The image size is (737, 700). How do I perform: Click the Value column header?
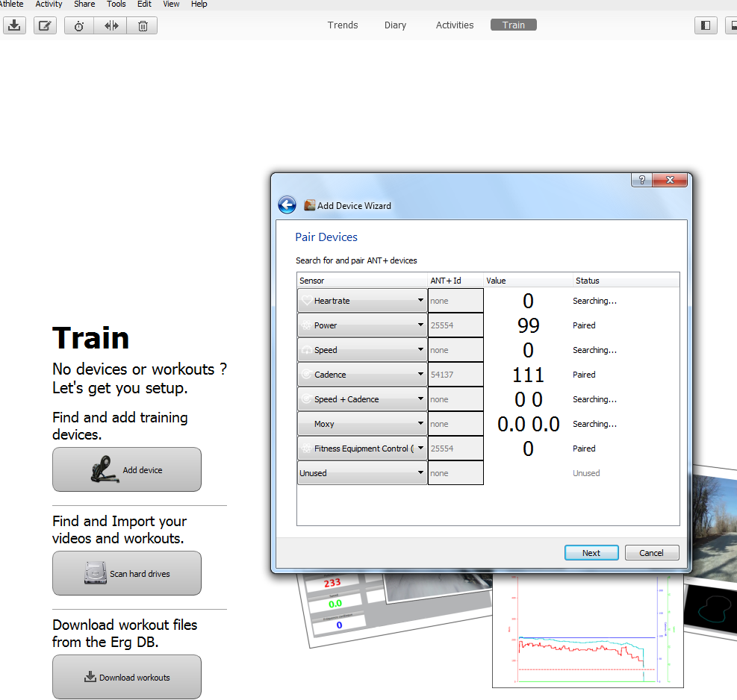[529, 281]
